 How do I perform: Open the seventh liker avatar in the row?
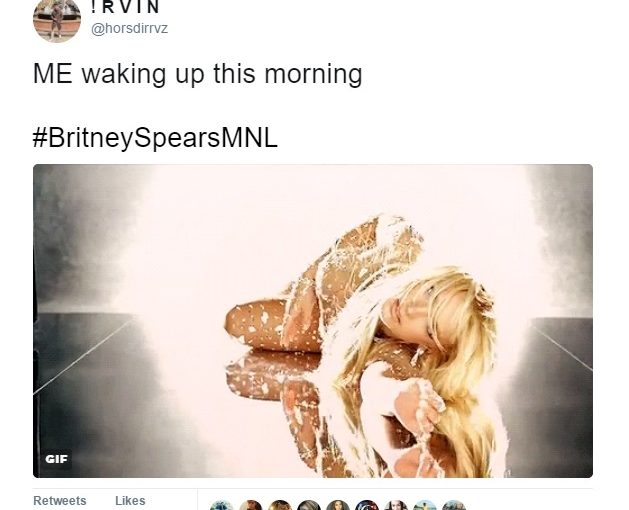point(396,505)
